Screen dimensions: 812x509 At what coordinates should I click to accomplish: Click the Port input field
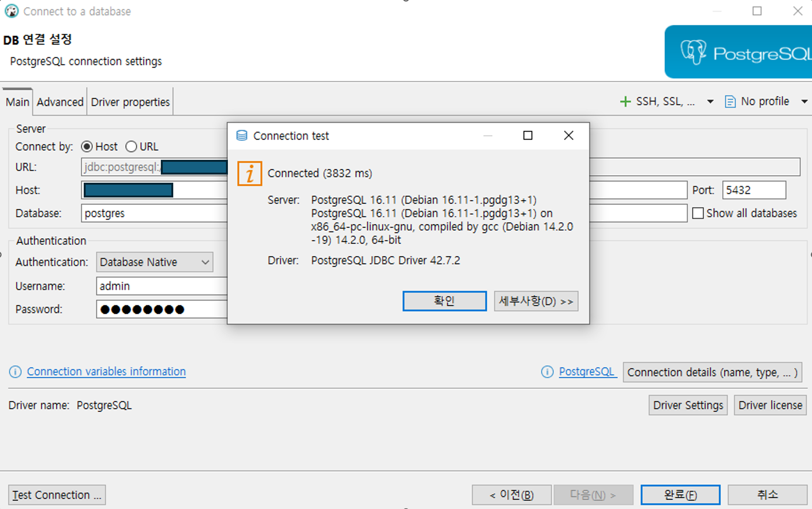753,190
